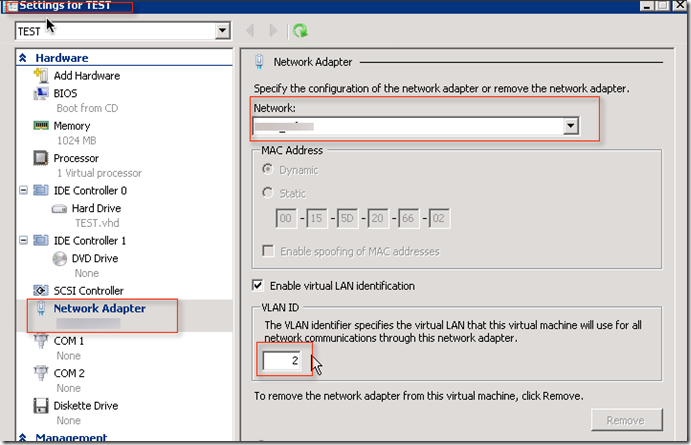This screenshot has height=445, width=691.
Task: Minimize the Settings for TEST window
Action: click(647, 6)
